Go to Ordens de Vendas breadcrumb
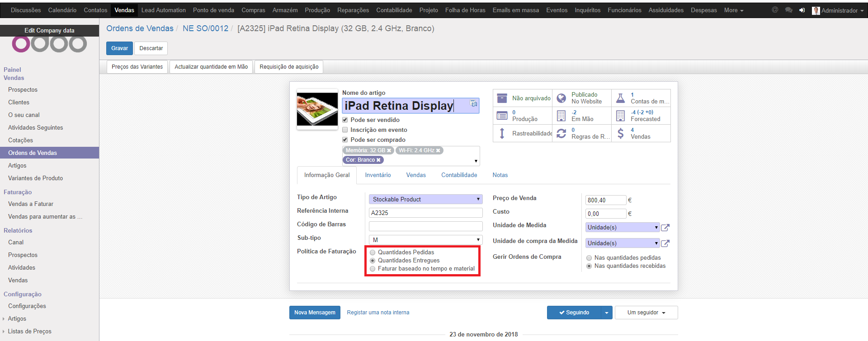This screenshot has height=341, width=868. click(140, 28)
